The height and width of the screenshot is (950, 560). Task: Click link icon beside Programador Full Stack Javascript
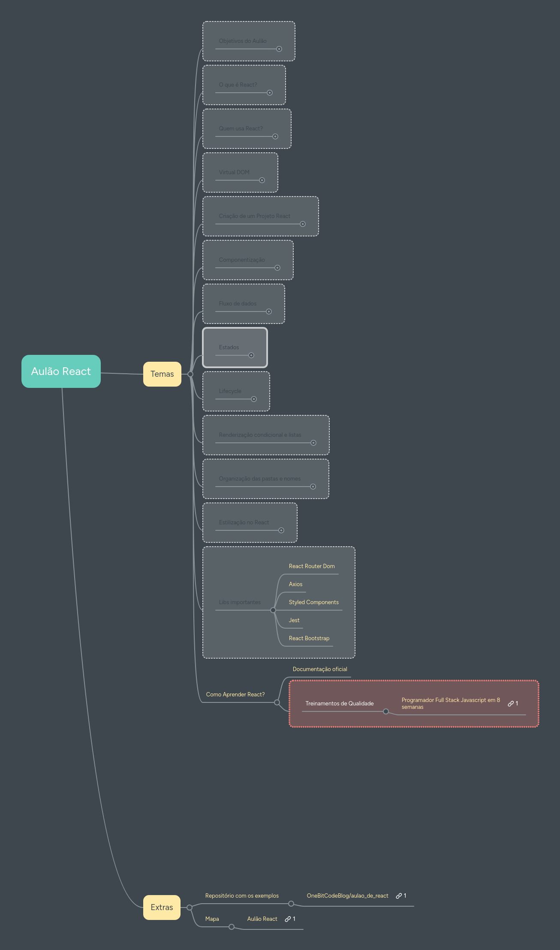coord(511,704)
